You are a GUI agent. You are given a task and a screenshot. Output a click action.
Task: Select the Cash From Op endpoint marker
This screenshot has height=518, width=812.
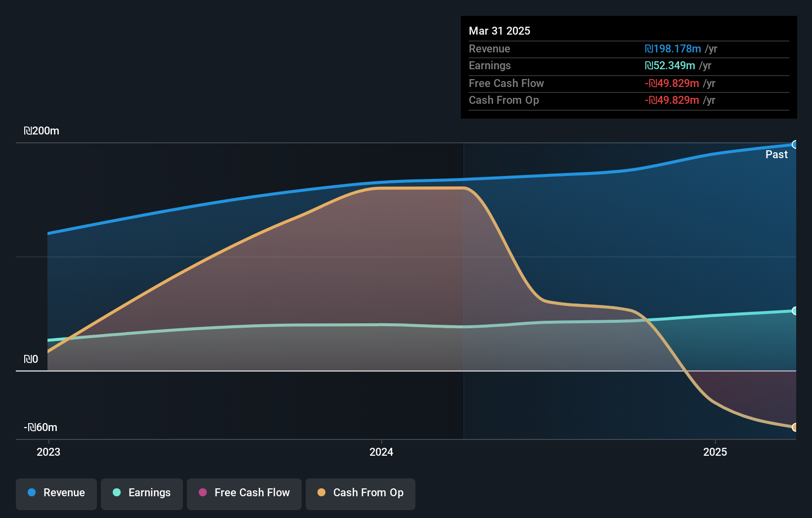pos(795,427)
